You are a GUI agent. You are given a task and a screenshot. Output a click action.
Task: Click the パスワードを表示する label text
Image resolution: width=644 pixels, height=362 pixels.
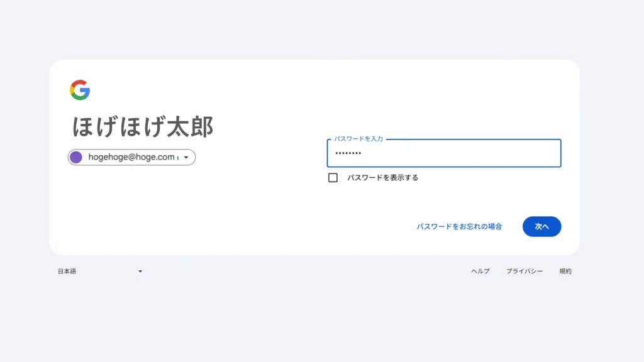[x=382, y=178]
